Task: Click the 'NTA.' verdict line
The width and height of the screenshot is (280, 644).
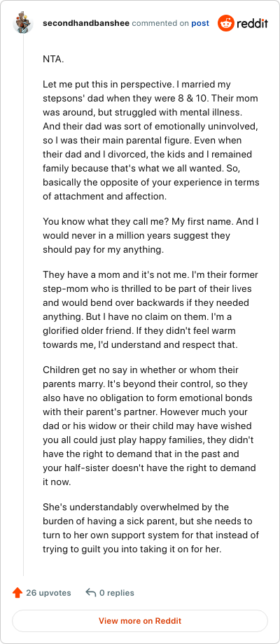Action: pos(53,59)
